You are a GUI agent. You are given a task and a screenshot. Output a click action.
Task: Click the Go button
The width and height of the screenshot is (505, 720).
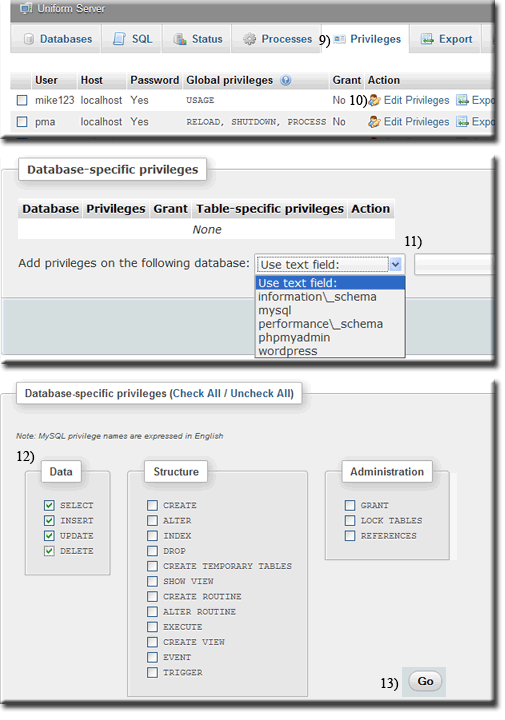(425, 681)
